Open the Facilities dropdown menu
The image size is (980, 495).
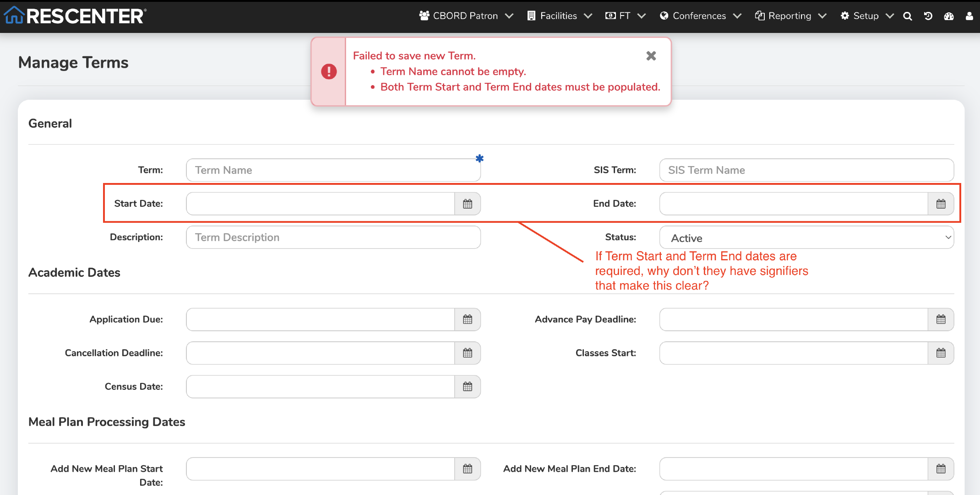coord(559,16)
